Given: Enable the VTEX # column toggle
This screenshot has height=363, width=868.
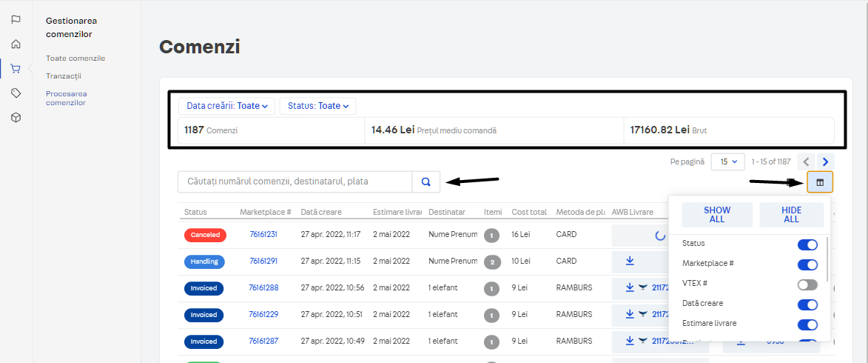Looking at the screenshot, I should [x=807, y=284].
